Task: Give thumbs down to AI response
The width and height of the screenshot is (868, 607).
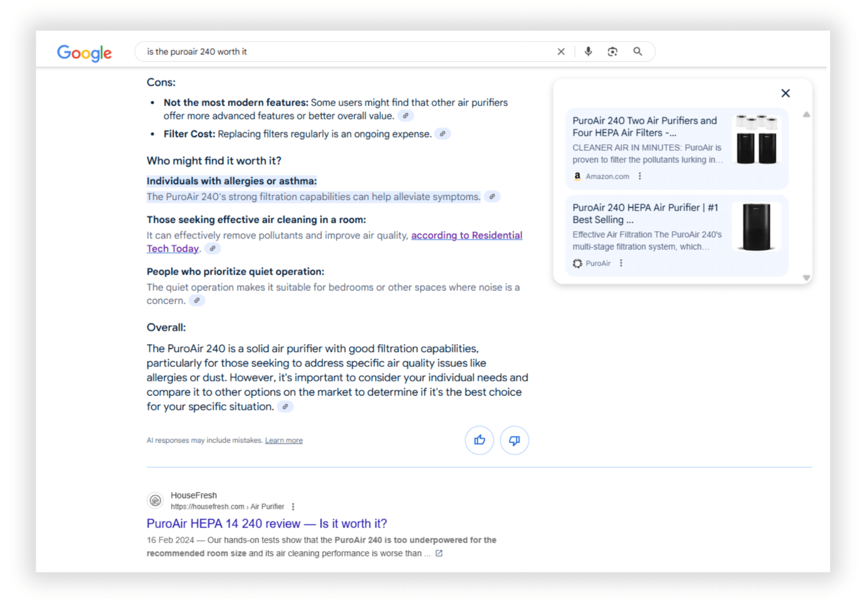Action: (514, 440)
